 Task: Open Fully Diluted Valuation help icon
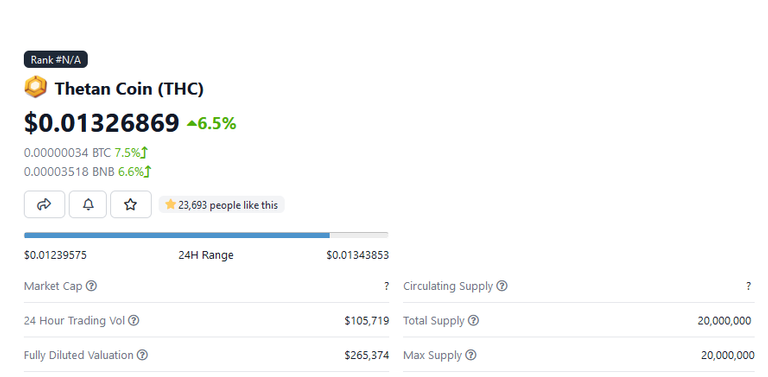[x=142, y=355]
